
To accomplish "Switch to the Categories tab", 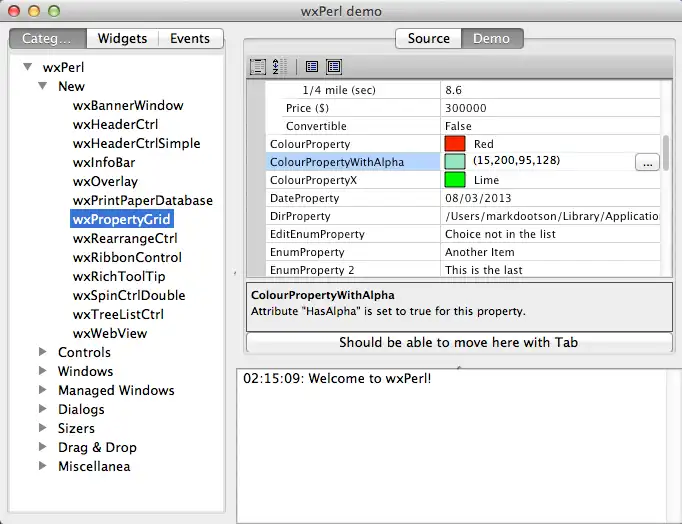I will click(x=47, y=38).
